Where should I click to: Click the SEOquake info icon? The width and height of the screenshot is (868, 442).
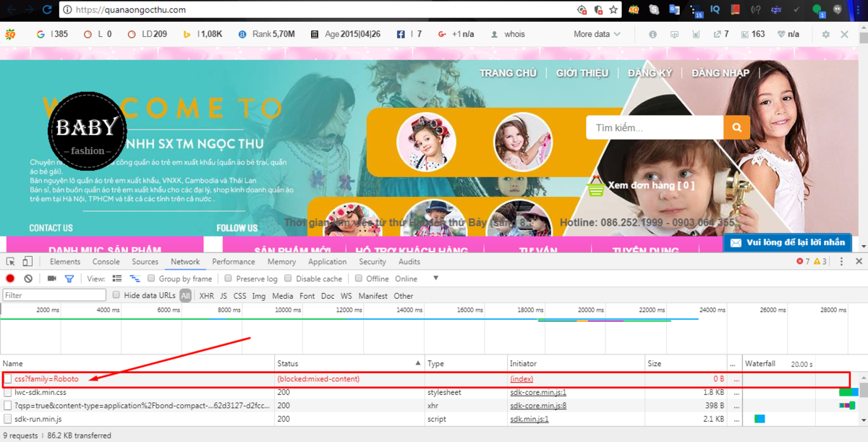click(x=653, y=34)
